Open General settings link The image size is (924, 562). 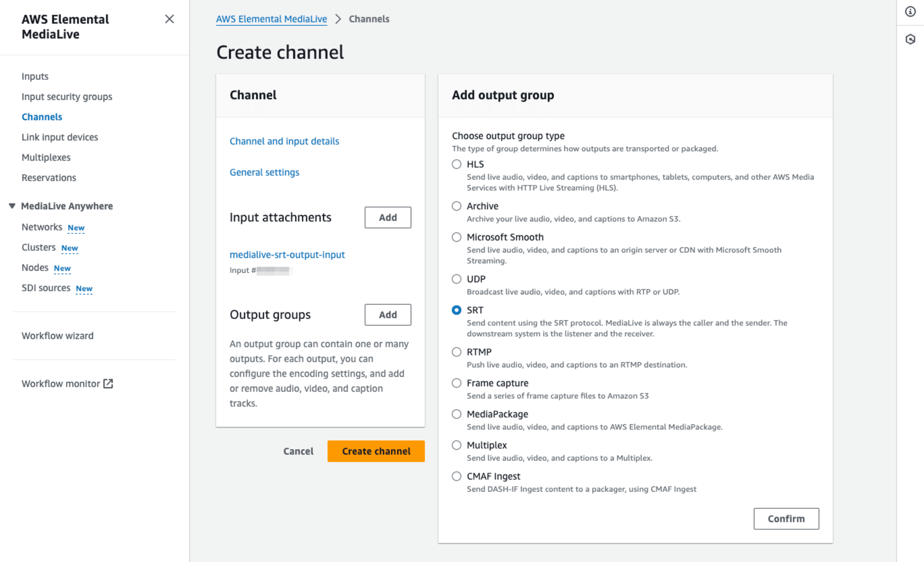point(265,172)
